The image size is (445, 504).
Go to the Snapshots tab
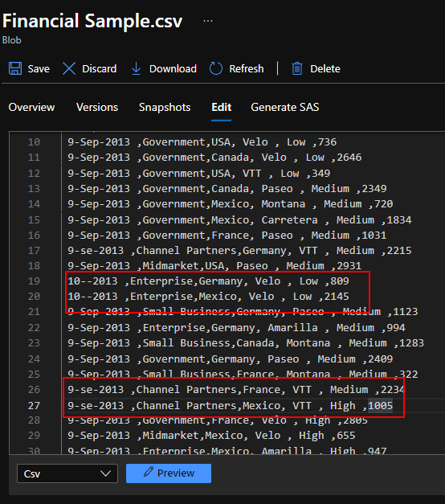tap(165, 107)
